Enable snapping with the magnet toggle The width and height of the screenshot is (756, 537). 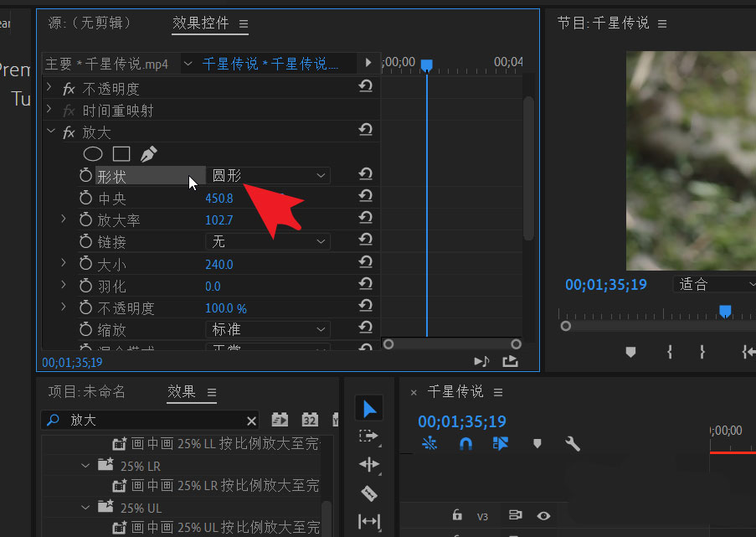coord(466,444)
